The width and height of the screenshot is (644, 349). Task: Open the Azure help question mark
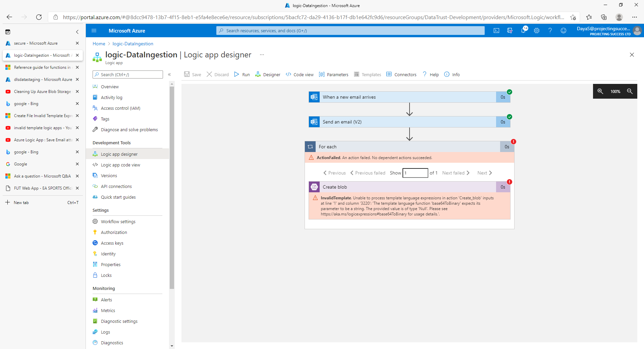[x=550, y=31]
